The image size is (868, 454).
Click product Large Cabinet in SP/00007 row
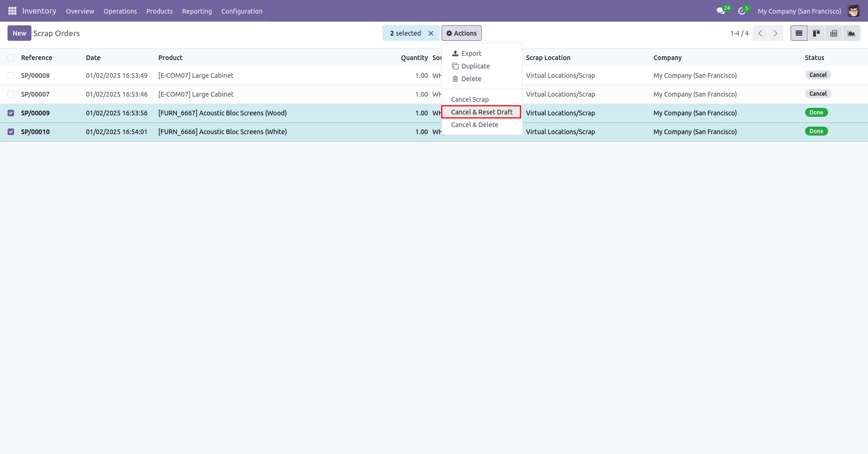(x=196, y=94)
